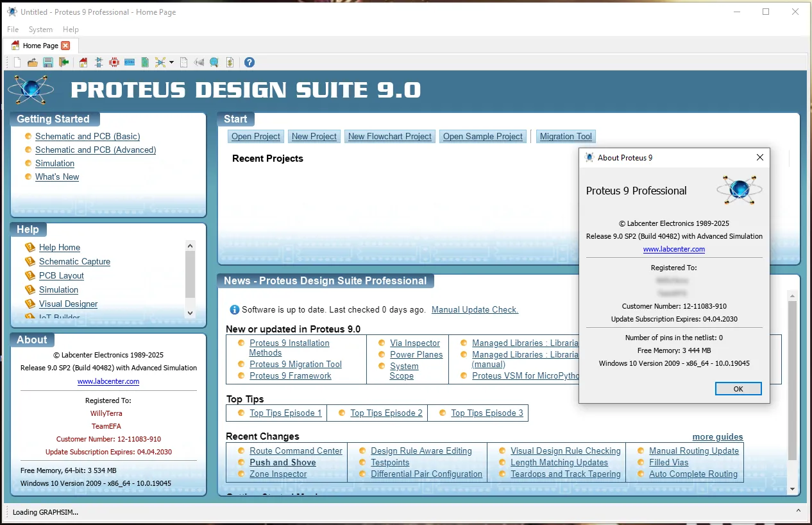Screen dimensions: 812x525
Task: Click the Migration Tool button
Action: pyautogui.click(x=566, y=136)
